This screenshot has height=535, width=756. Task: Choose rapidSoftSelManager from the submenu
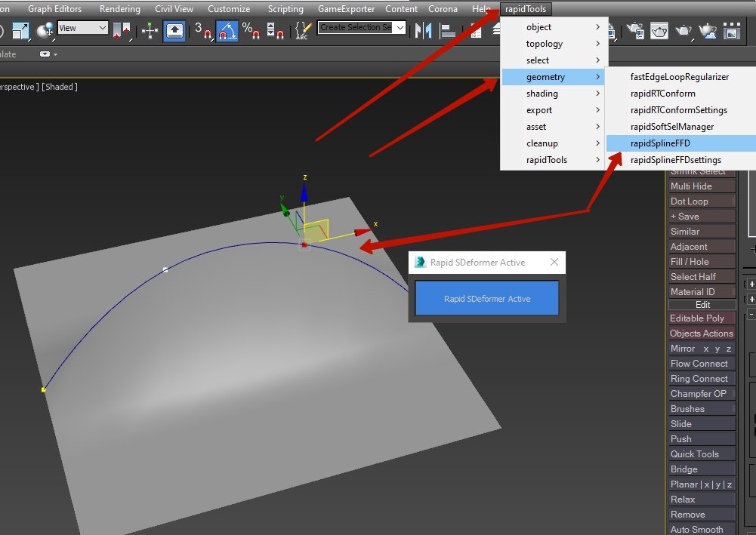coord(679,127)
